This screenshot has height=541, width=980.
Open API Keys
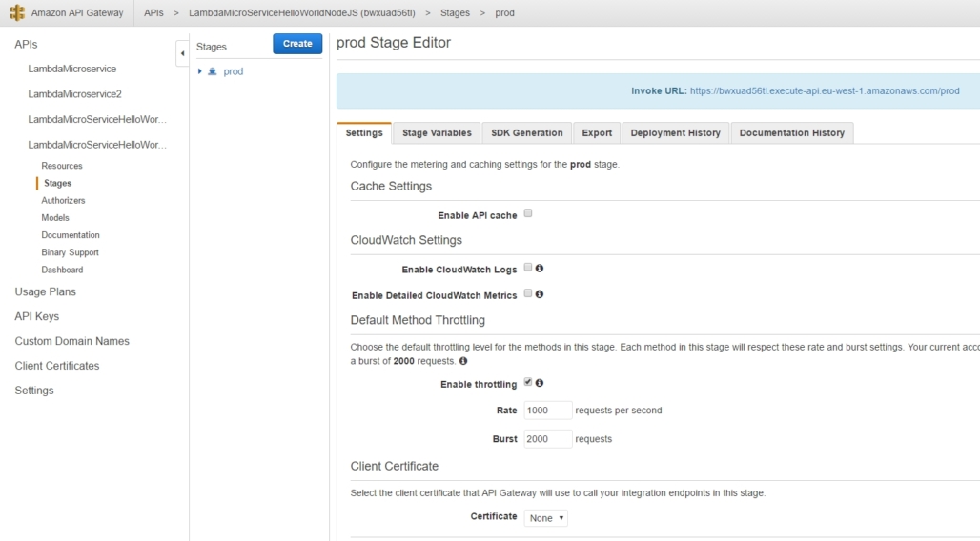click(x=37, y=316)
